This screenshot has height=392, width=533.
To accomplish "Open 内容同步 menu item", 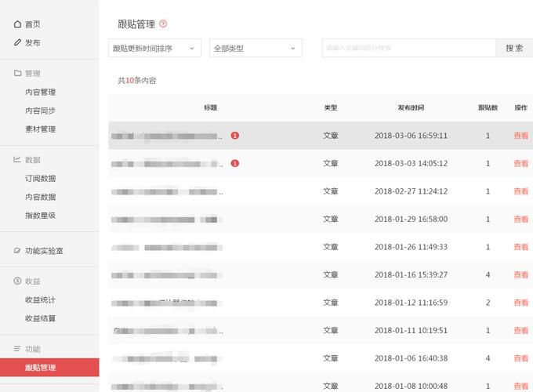I will [x=41, y=111].
